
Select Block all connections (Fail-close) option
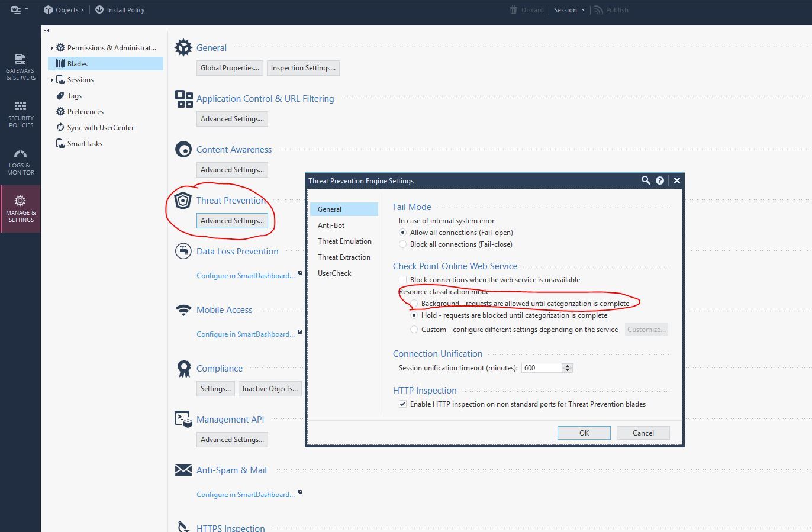point(403,244)
